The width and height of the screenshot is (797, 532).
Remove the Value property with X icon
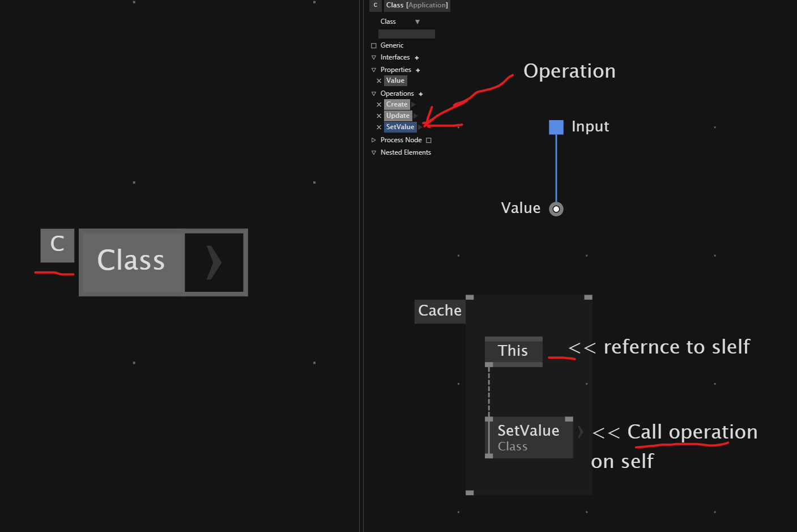point(379,81)
